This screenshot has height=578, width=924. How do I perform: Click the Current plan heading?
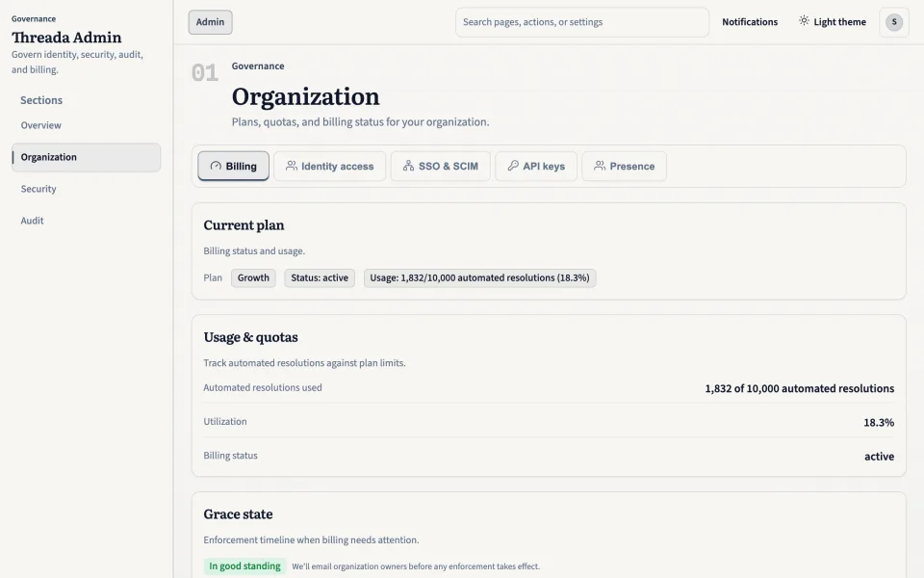(244, 225)
